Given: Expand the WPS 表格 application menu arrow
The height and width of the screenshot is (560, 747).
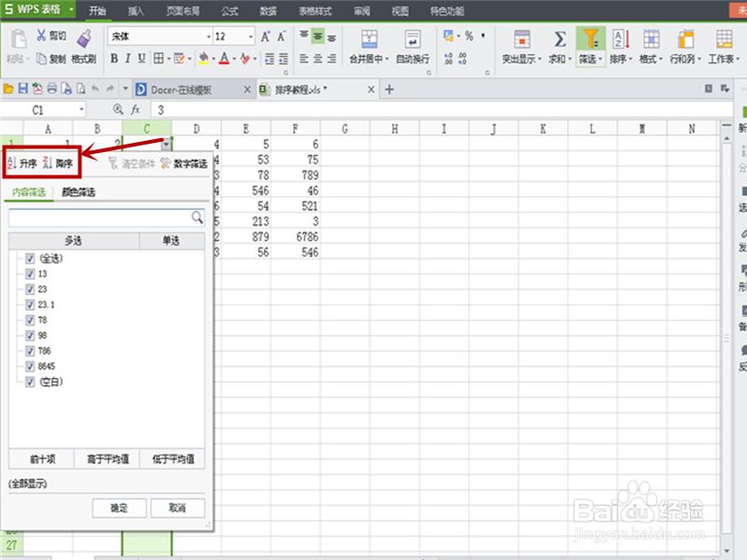Looking at the screenshot, I should tap(71, 9).
